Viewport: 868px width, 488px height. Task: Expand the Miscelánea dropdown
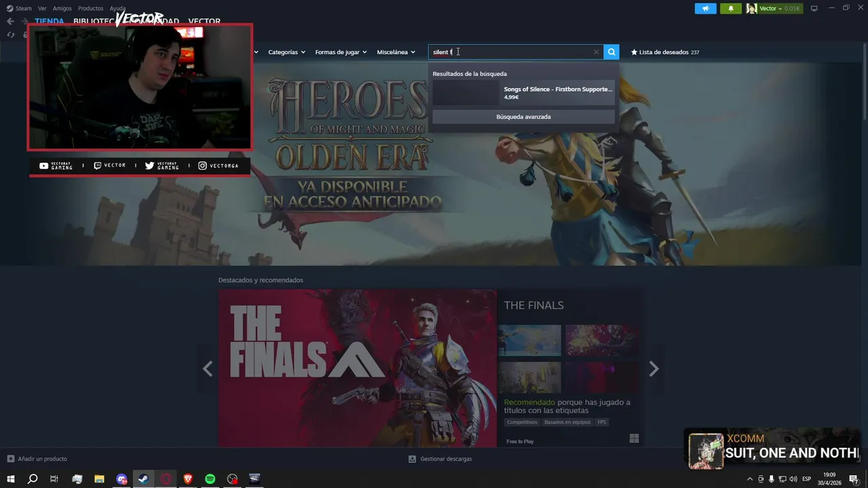pyautogui.click(x=396, y=52)
